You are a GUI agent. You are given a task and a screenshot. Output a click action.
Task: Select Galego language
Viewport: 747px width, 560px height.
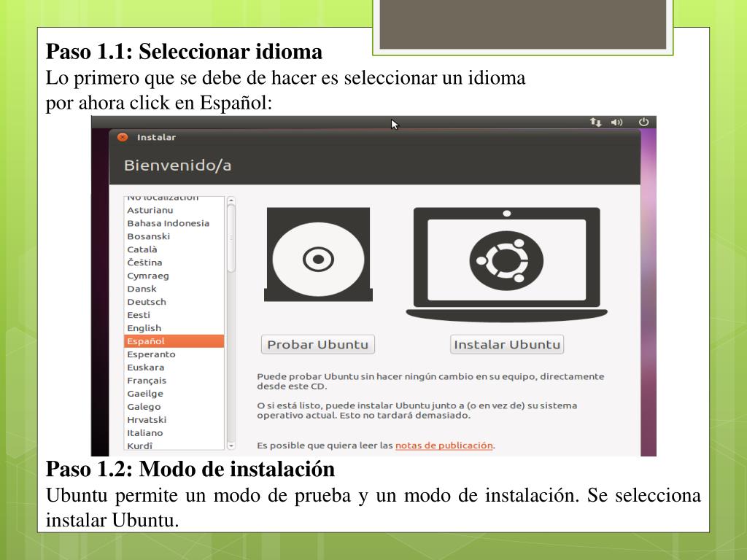(x=174, y=407)
